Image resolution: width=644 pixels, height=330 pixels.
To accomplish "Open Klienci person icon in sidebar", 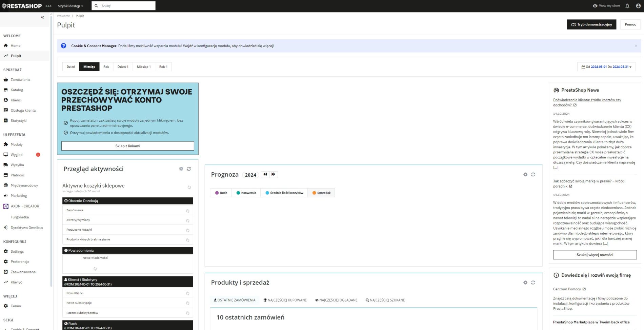I will (6, 100).
